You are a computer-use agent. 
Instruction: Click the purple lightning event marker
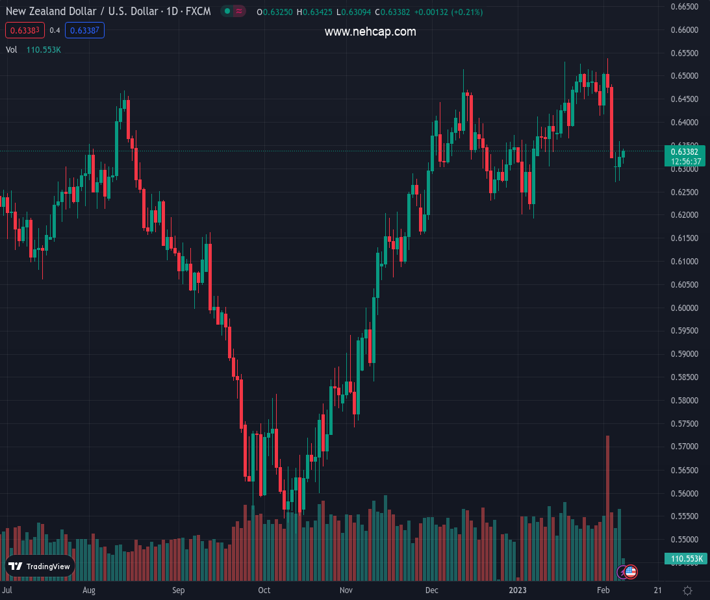[624, 572]
